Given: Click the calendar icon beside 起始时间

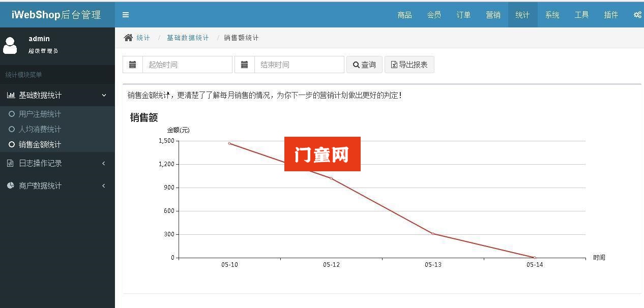Looking at the screenshot, I should [x=133, y=65].
